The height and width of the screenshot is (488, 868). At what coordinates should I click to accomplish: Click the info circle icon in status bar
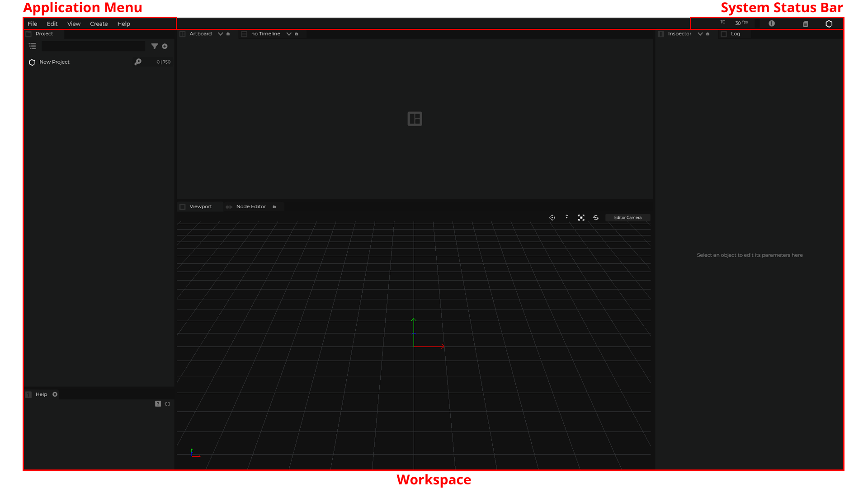click(x=772, y=23)
